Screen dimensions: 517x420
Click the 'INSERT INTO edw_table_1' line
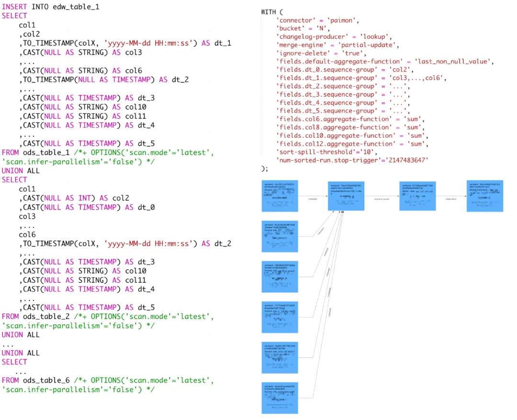[50, 7]
